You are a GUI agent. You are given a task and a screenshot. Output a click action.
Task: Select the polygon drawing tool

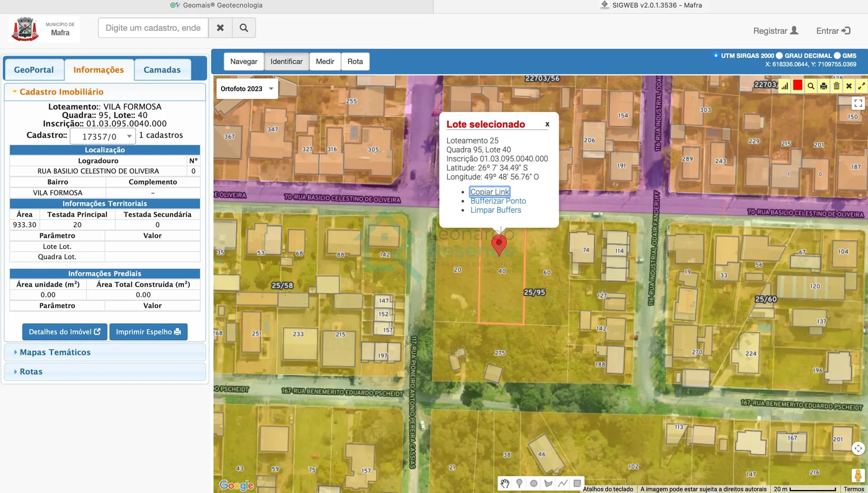(548, 484)
